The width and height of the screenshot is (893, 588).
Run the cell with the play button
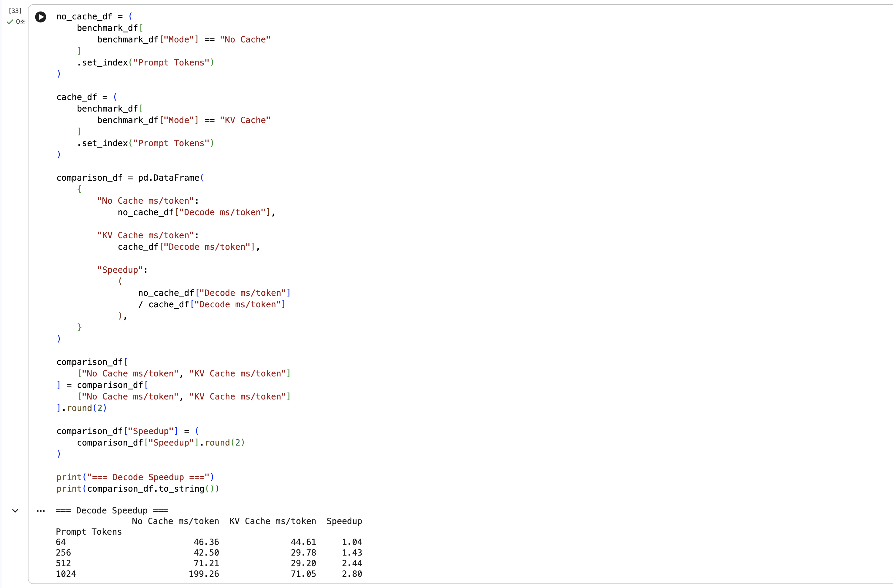click(41, 17)
